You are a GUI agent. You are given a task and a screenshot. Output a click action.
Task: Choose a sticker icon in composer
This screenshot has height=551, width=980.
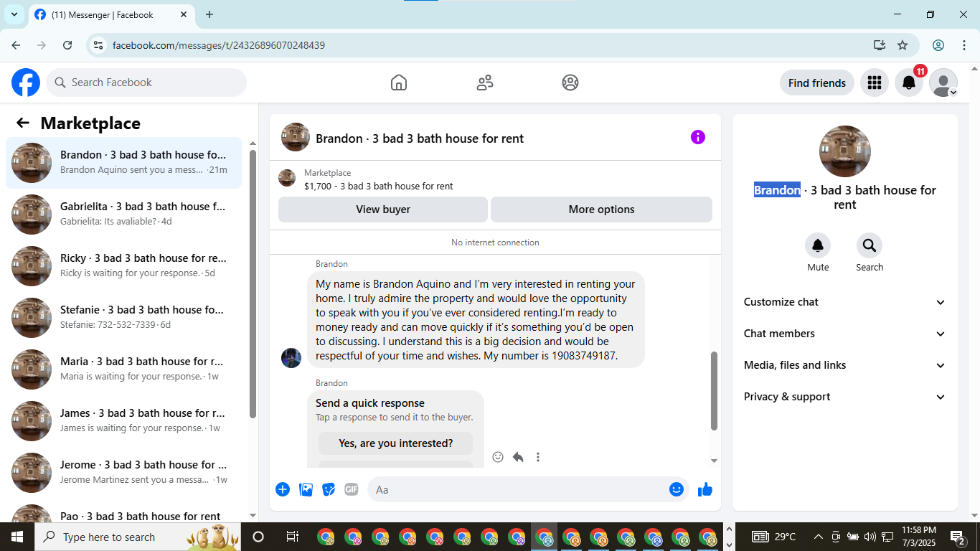click(329, 489)
